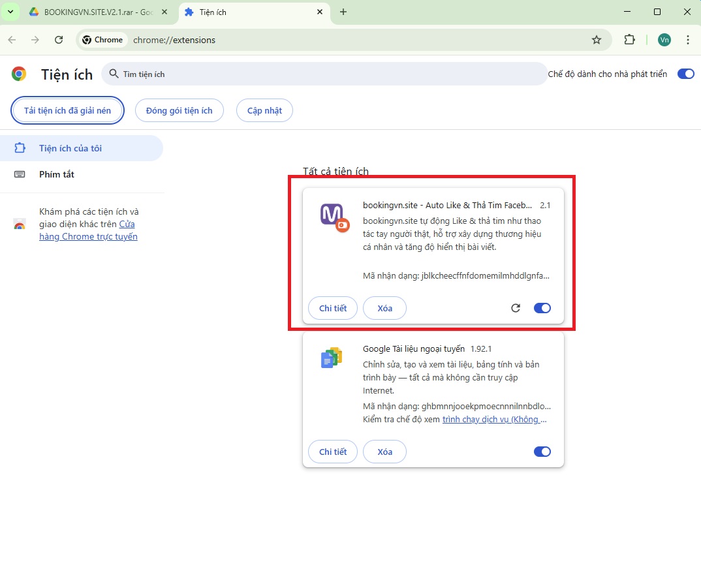Click Xóa for bookingvn.site extension

384,308
